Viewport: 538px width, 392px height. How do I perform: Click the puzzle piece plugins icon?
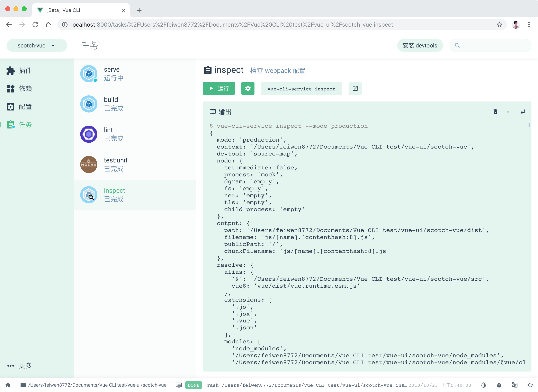(10, 70)
